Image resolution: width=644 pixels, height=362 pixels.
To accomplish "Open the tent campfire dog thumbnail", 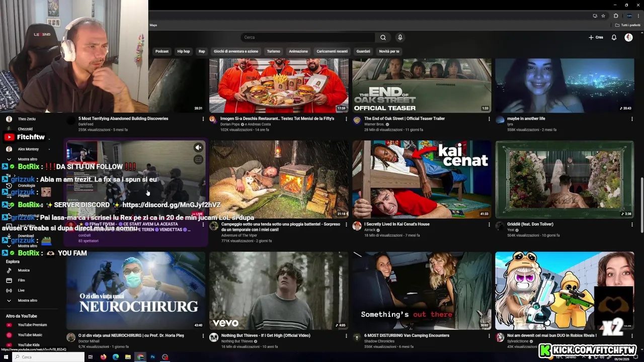I will [279, 179].
